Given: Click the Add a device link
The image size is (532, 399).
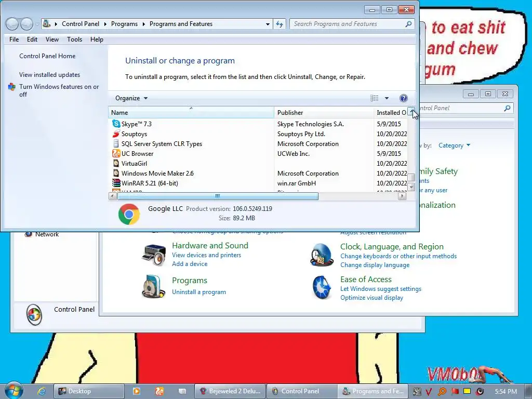Looking at the screenshot, I should point(189,263).
